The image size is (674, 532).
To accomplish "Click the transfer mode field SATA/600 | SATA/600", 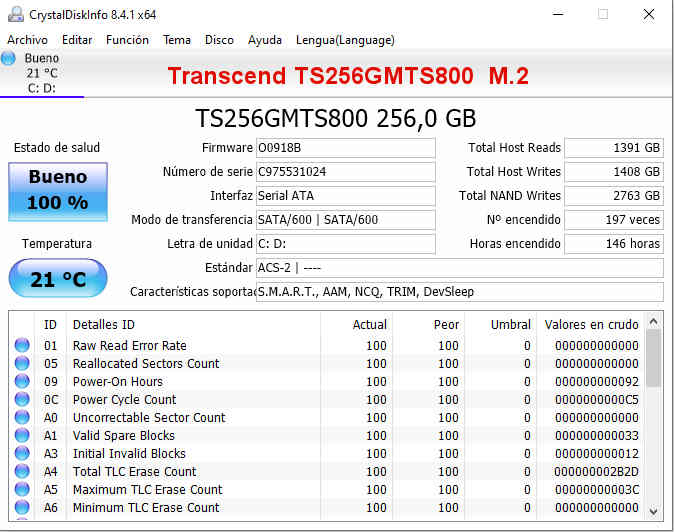I will coord(346,220).
